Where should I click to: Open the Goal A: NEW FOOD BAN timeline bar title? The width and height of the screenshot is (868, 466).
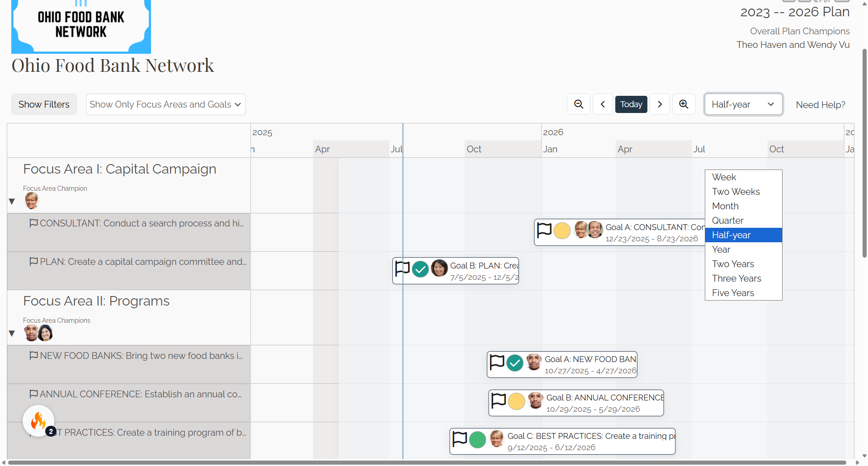coord(590,359)
